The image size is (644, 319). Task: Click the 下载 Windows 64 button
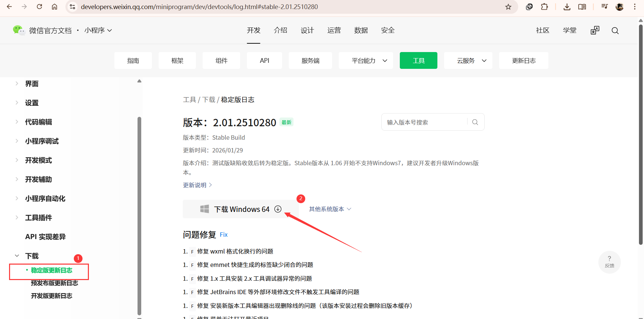241,209
